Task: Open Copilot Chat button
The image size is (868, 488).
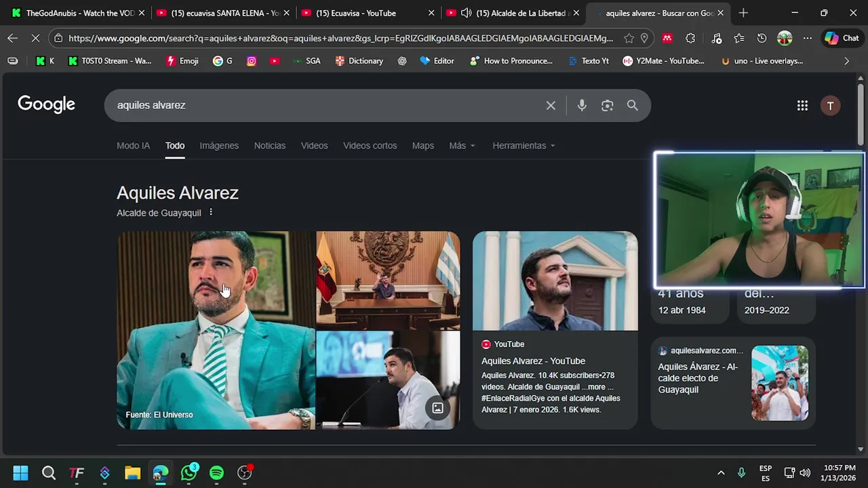Action: (842, 39)
